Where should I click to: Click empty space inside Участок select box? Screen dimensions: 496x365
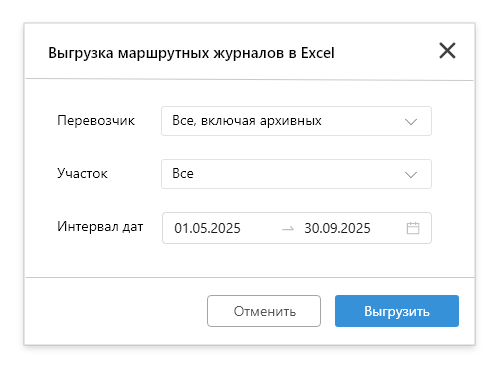[297, 174]
